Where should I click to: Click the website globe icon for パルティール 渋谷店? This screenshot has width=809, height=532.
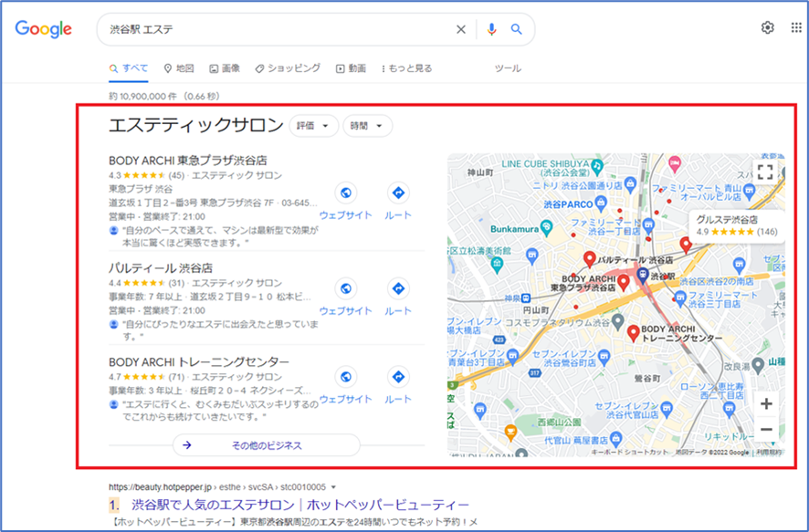[x=346, y=288]
